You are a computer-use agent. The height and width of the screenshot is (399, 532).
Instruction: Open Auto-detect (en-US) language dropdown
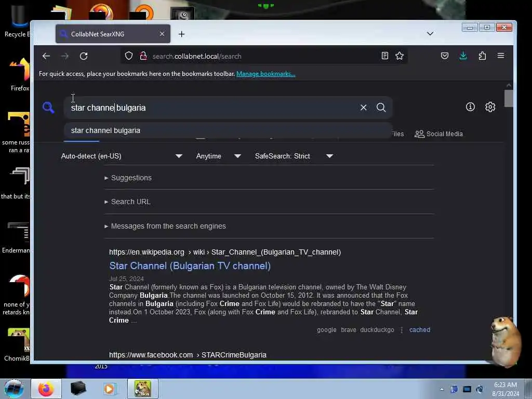(x=122, y=156)
